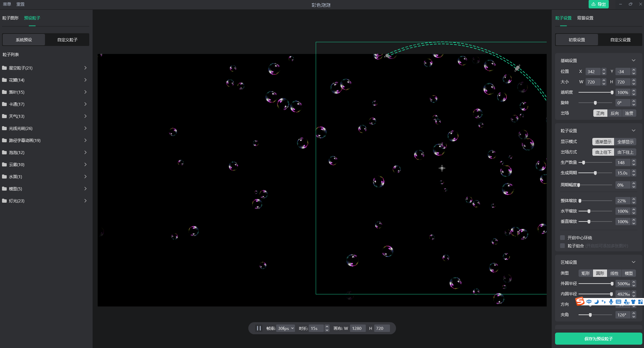Toggle the 中 Chinese input mode icon
Viewport: 644px width, 348px height.
tap(589, 302)
